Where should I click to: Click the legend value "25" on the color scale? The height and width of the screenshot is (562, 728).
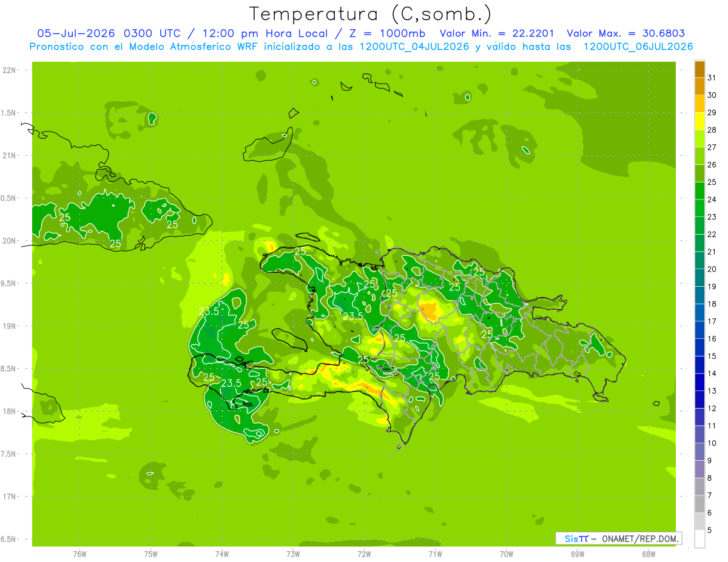pyautogui.click(x=712, y=182)
